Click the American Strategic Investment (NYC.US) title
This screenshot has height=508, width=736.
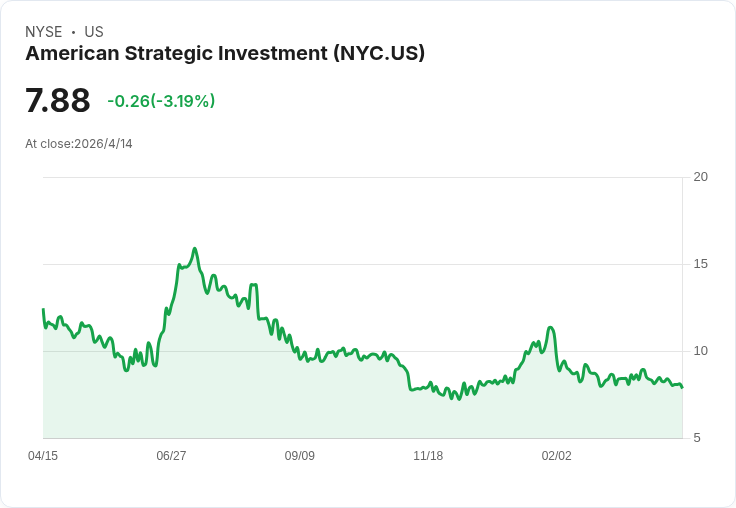tap(225, 53)
